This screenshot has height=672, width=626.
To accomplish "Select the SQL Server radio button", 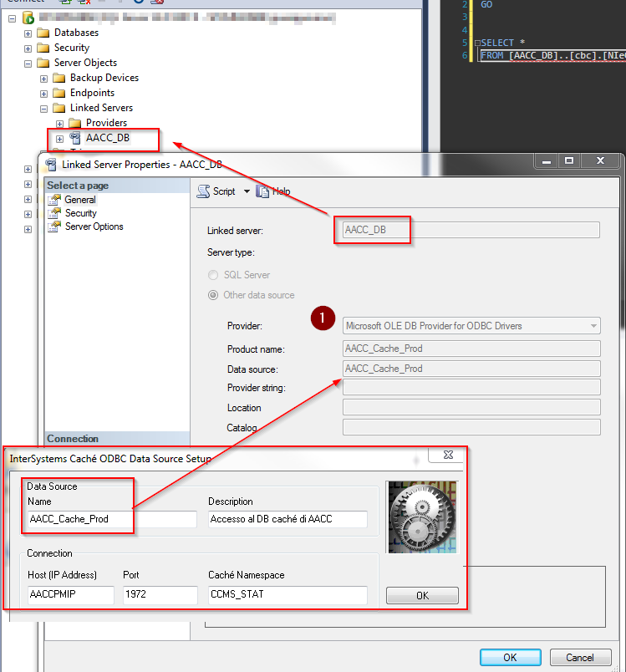I will click(x=213, y=275).
